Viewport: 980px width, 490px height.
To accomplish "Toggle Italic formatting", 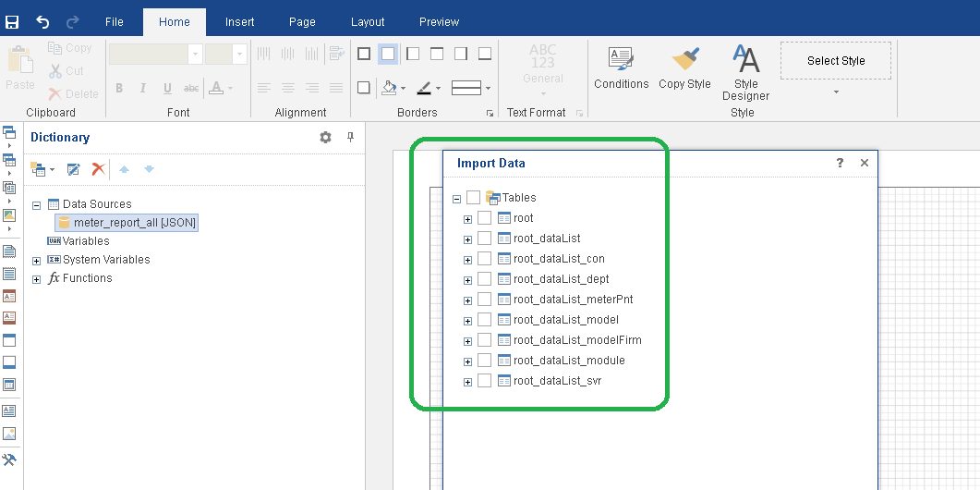I will coord(143,88).
